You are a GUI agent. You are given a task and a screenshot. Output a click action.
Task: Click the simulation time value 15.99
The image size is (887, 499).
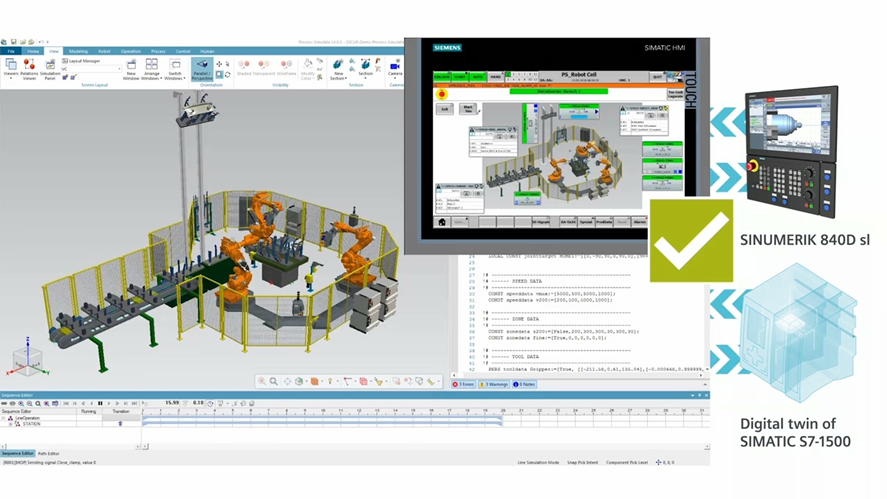pos(172,403)
